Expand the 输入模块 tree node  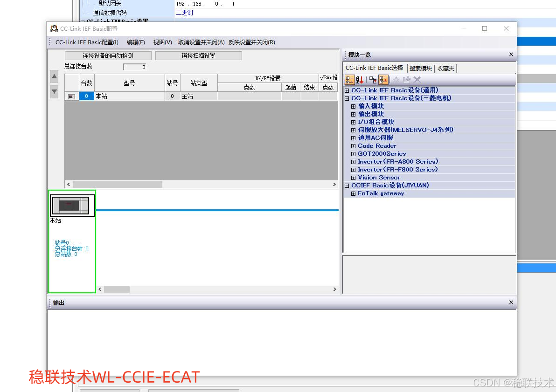tap(353, 106)
